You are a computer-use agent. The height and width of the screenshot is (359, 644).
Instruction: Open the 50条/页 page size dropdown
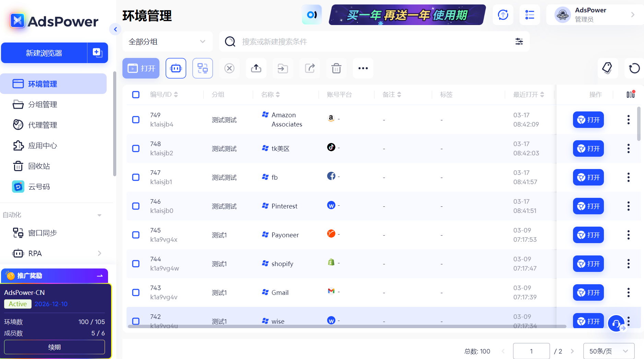point(608,351)
